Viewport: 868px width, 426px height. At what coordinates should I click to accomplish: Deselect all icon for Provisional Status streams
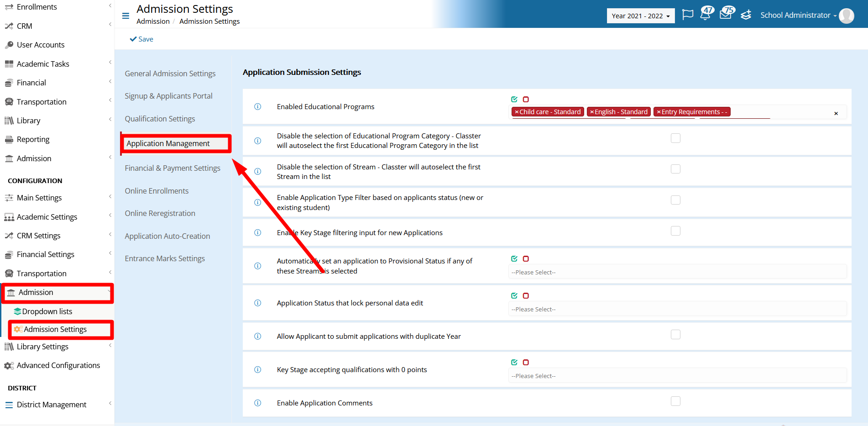[x=526, y=258]
